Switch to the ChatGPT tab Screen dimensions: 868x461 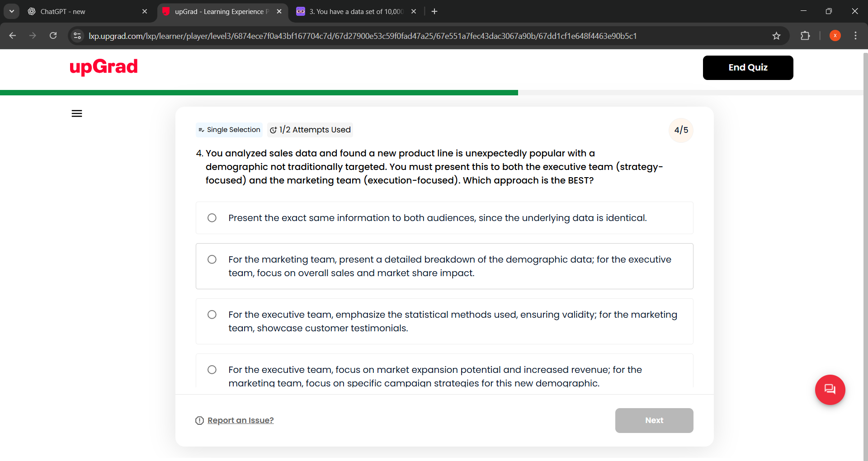[x=81, y=11]
